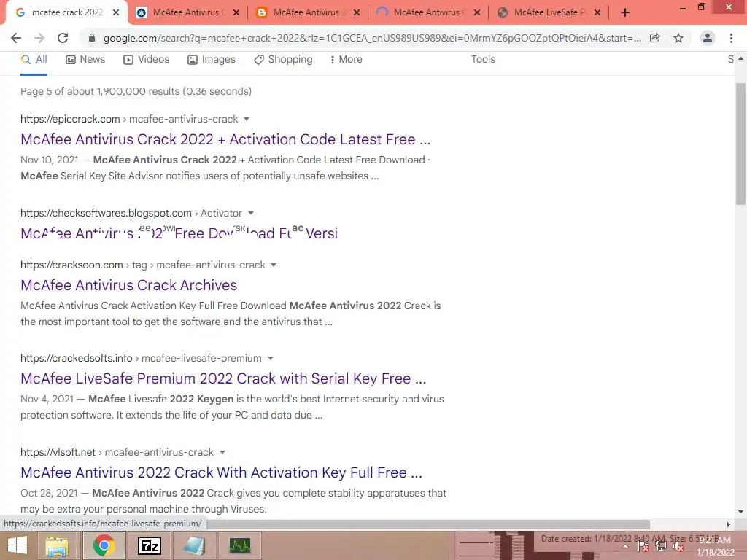Expand options arrow for vlsoft.net result
Screen dimensions: 747x560
point(222,452)
